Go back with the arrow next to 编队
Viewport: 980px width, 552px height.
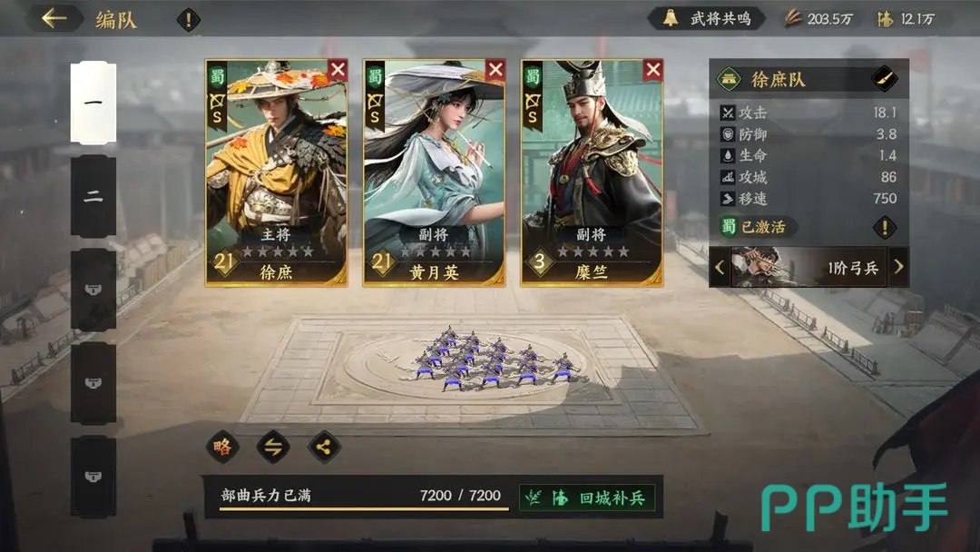54,19
